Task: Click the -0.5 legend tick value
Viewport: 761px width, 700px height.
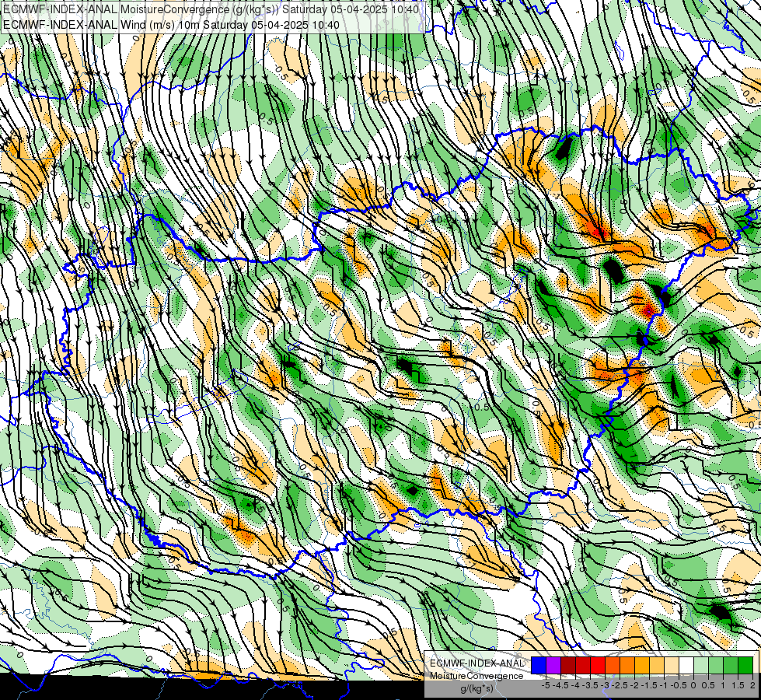Action: [679, 685]
